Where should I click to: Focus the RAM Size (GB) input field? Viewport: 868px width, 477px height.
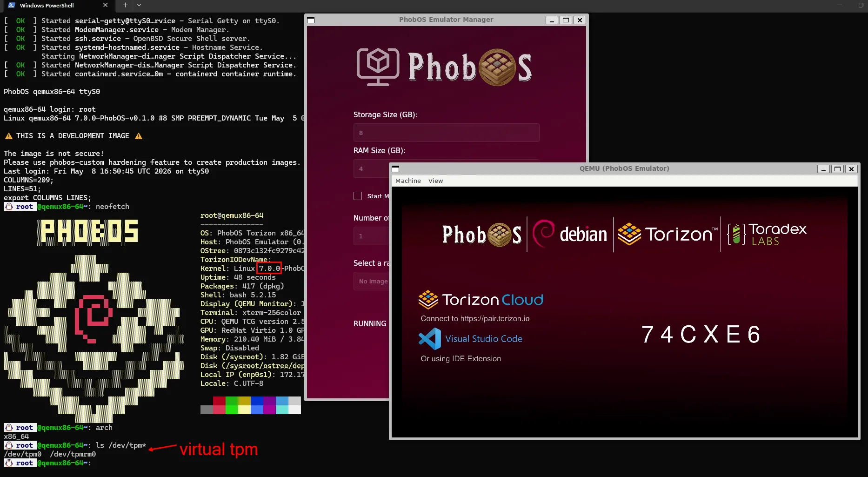(371, 168)
